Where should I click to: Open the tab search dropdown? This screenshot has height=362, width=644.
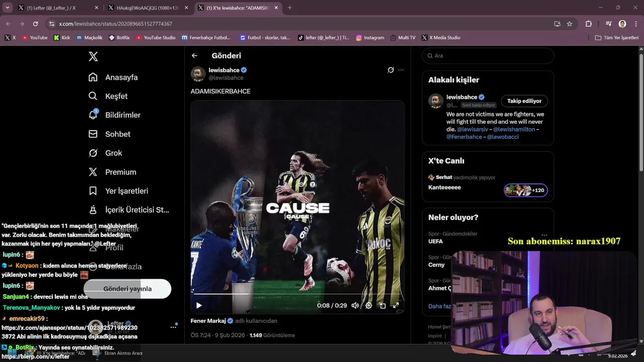[7, 8]
